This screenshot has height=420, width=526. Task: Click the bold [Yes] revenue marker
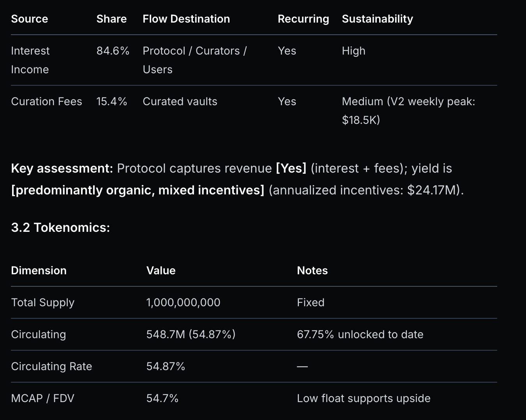pyautogui.click(x=291, y=168)
